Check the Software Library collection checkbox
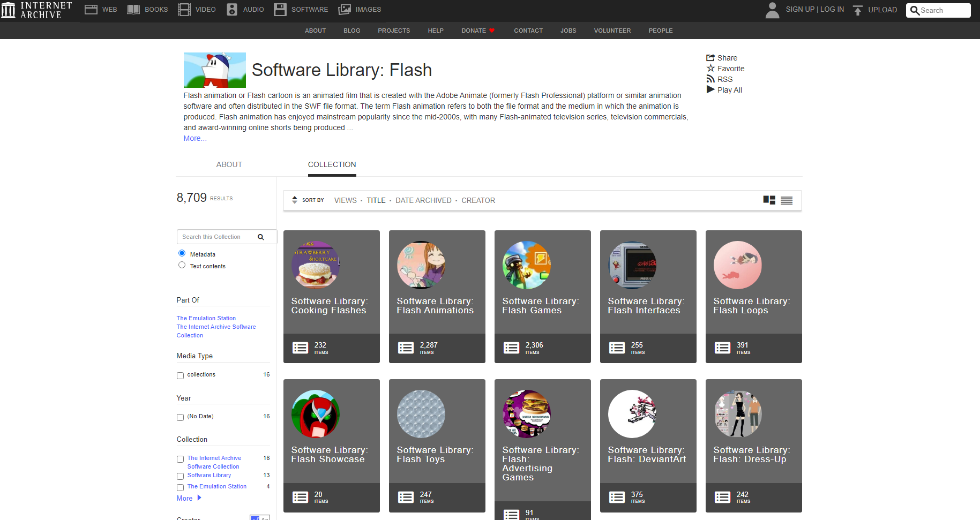The width and height of the screenshot is (980, 520). tap(180, 476)
